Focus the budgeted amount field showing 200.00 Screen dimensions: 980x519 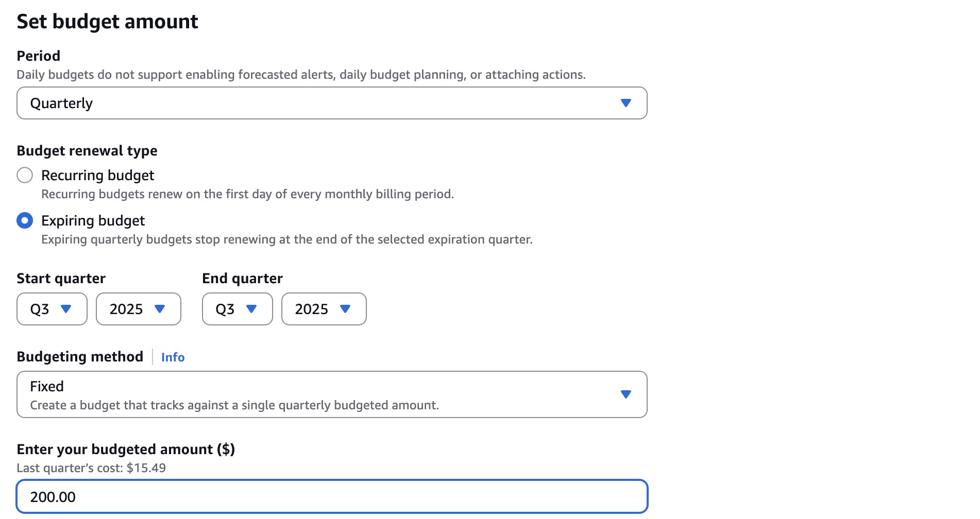(x=332, y=496)
